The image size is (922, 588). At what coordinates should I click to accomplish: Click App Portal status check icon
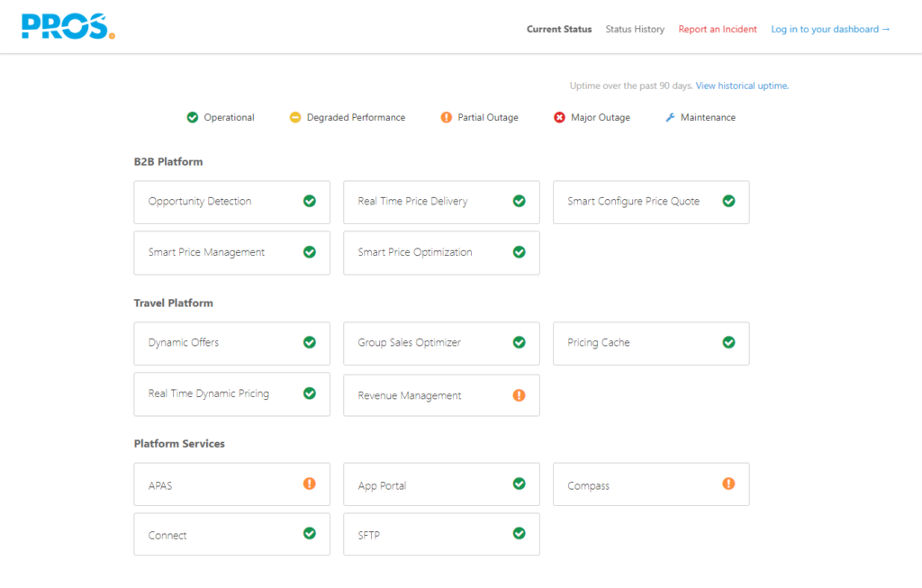520,484
